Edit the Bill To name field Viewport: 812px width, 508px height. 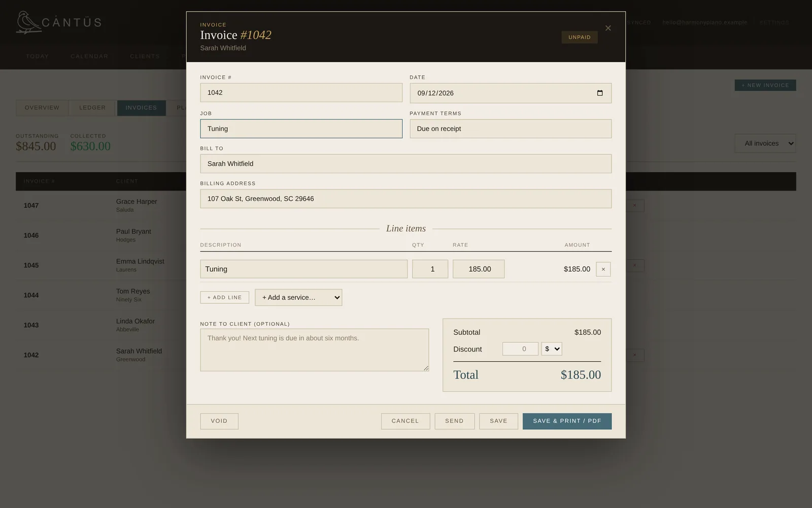406,164
